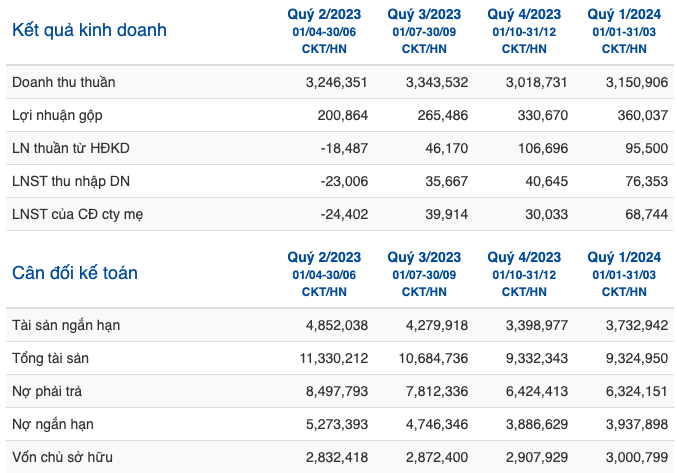The width and height of the screenshot is (677, 473).
Task: Click total assets value 9,332,343
Action: pos(537,359)
